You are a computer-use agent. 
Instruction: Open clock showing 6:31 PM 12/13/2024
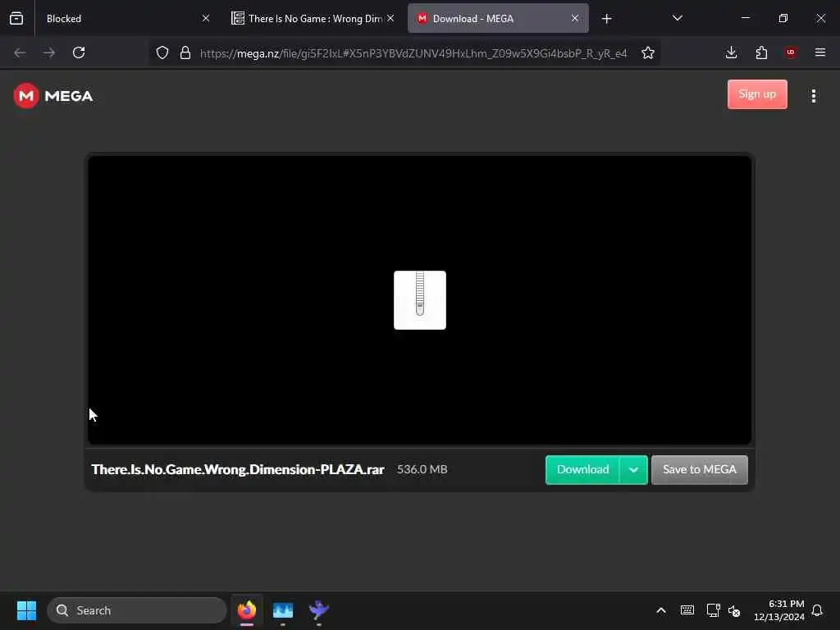(x=779, y=610)
